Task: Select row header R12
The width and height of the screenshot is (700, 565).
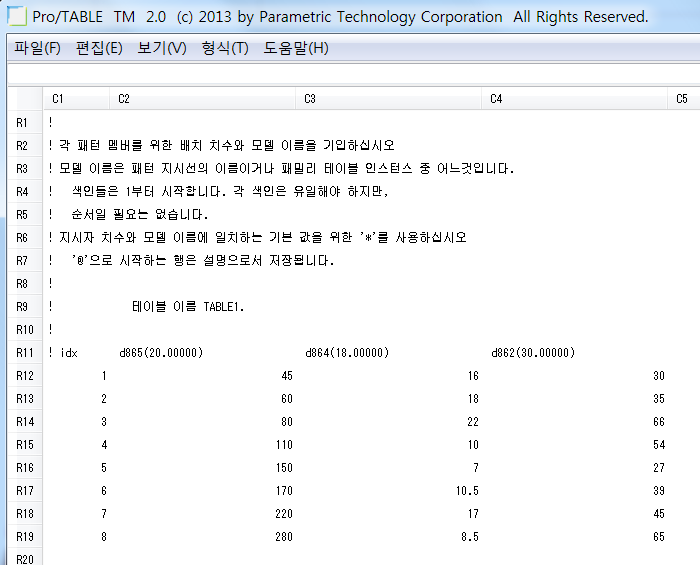Action: pyautogui.click(x=25, y=376)
